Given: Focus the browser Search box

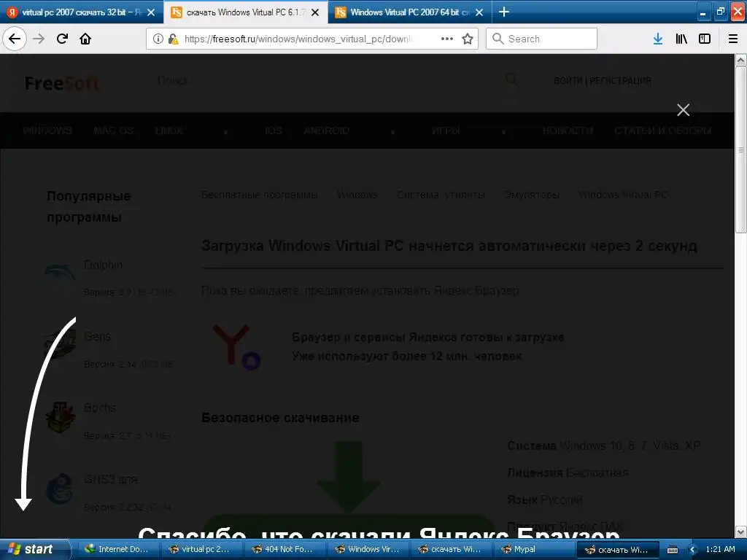Looking at the screenshot, I should point(542,39).
